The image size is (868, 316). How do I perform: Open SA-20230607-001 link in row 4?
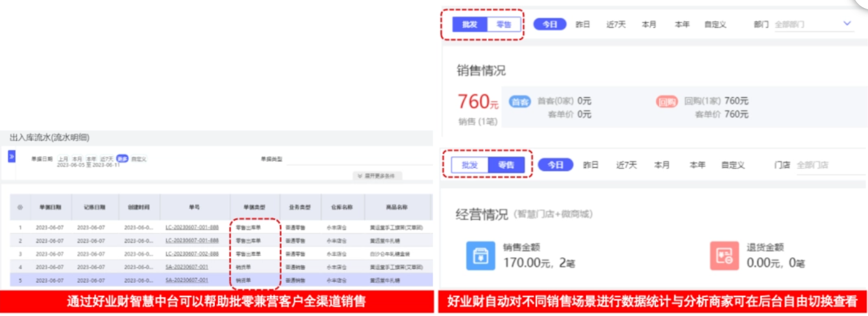point(187,267)
